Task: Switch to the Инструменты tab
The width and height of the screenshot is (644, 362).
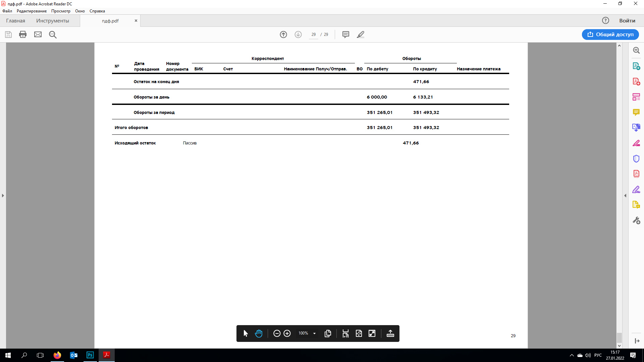Action: pos(53,21)
